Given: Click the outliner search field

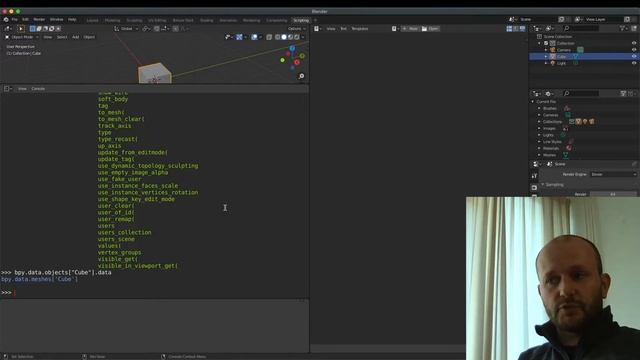Looking at the screenshot, I should click(580, 28).
